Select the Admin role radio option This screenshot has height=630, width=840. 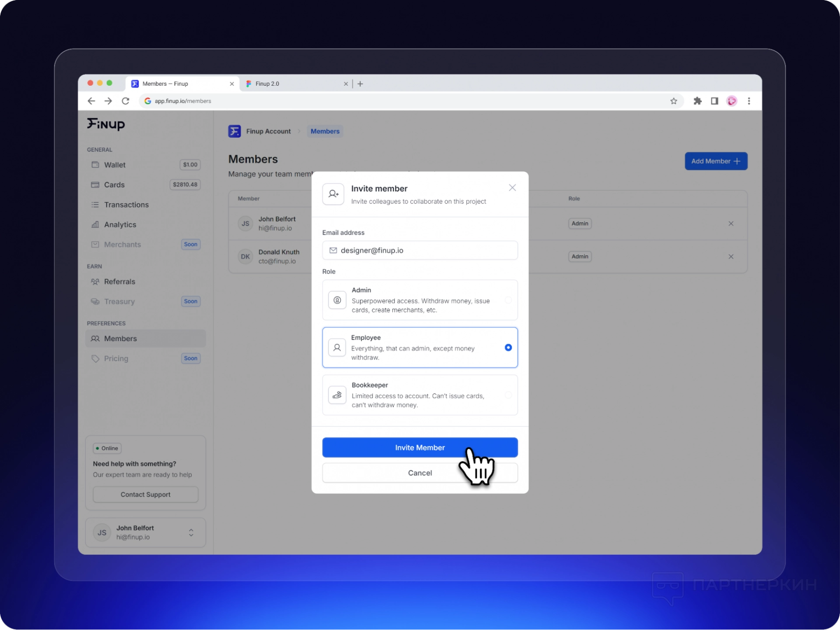click(508, 300)
